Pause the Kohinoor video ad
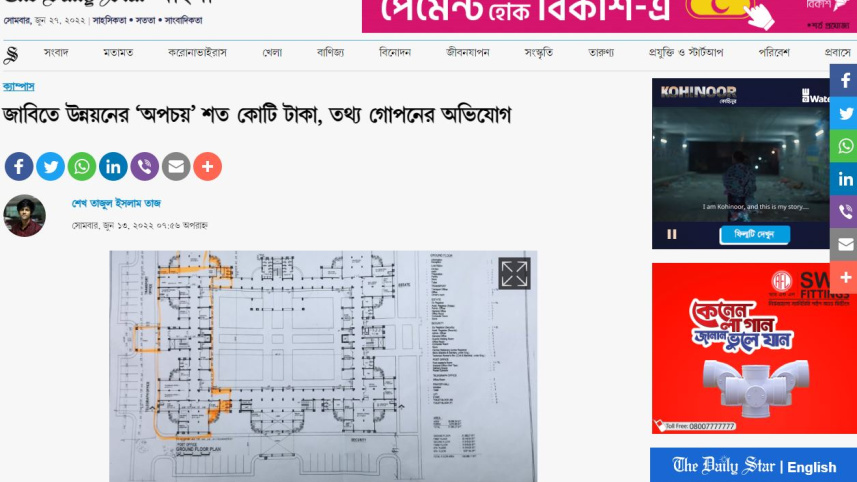The height and width of the screenshot is (482, 857). [x=672, y=234]
